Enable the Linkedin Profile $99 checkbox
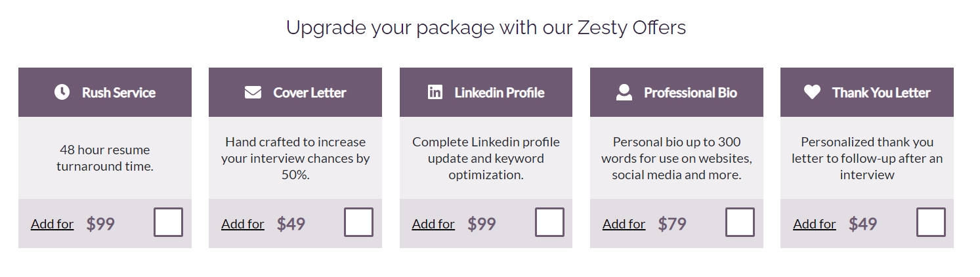Image resolution: width=980 pixels, height=277 pixels. tap(549, 223)
